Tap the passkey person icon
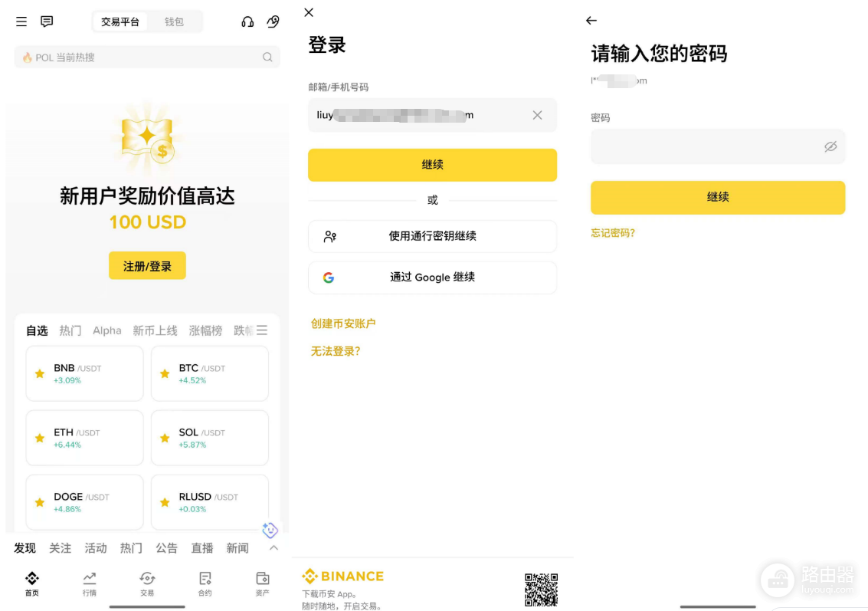 click(x=330, y=237)
